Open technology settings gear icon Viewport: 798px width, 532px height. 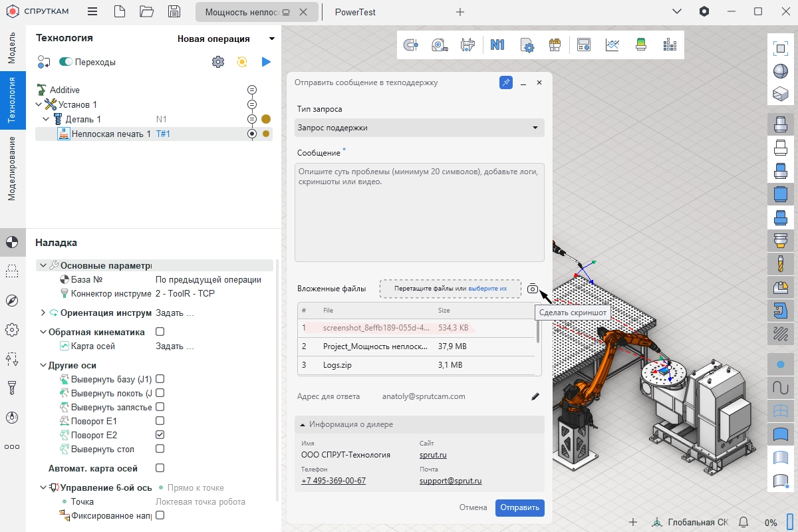tap(217, 62)
